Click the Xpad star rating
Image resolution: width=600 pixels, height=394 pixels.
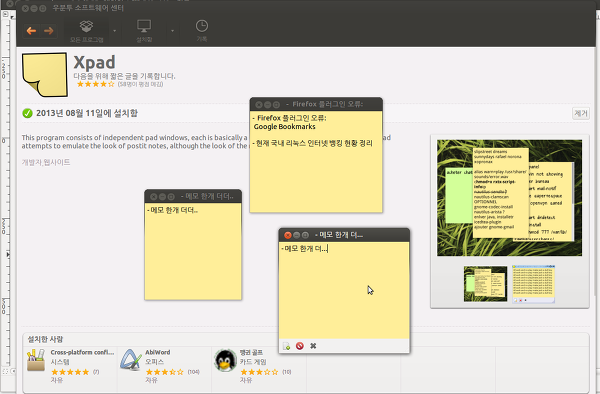point(96,84)
